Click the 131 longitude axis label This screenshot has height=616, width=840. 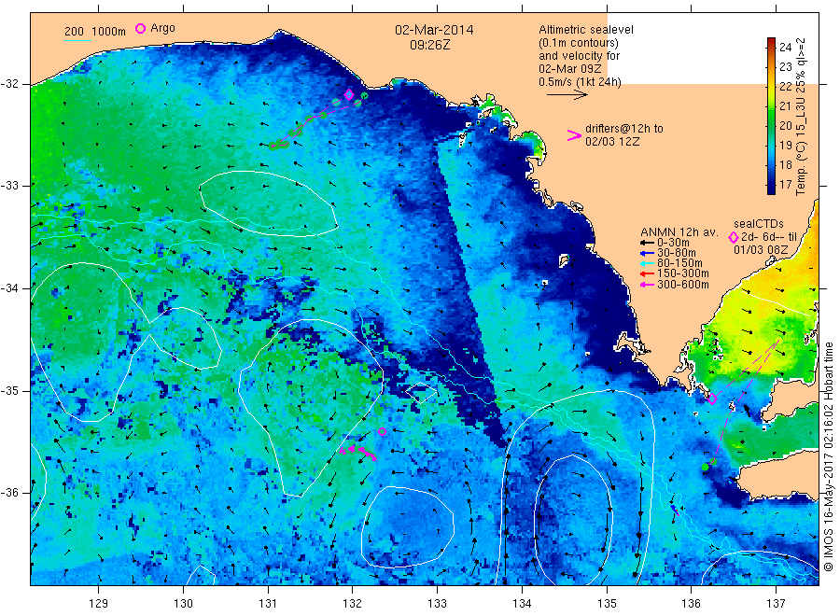click(x=268, y=604)
